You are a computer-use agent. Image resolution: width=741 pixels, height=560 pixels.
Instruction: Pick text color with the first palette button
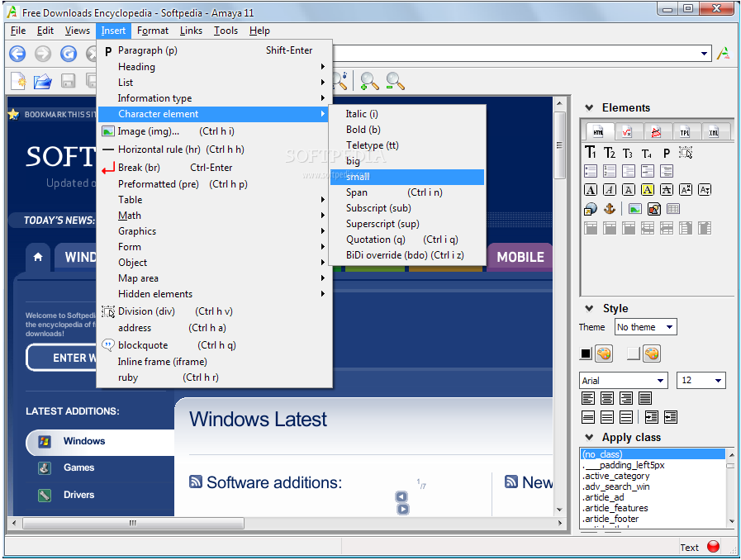coord(604,354)
